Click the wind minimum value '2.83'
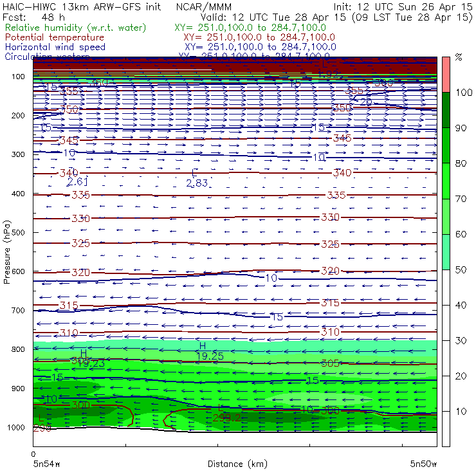The height and width of the screenshot is (476, 476). 197,183
